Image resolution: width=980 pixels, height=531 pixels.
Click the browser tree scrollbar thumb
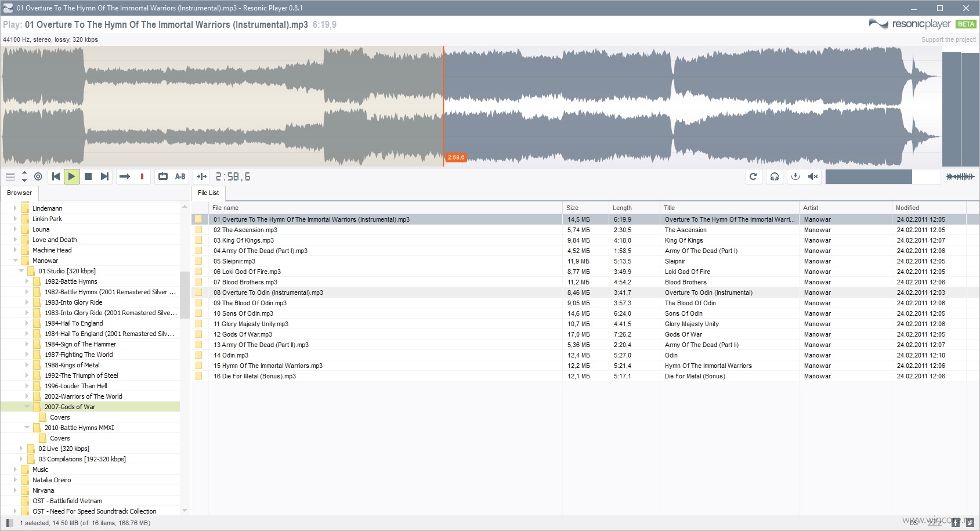point(185,295)
